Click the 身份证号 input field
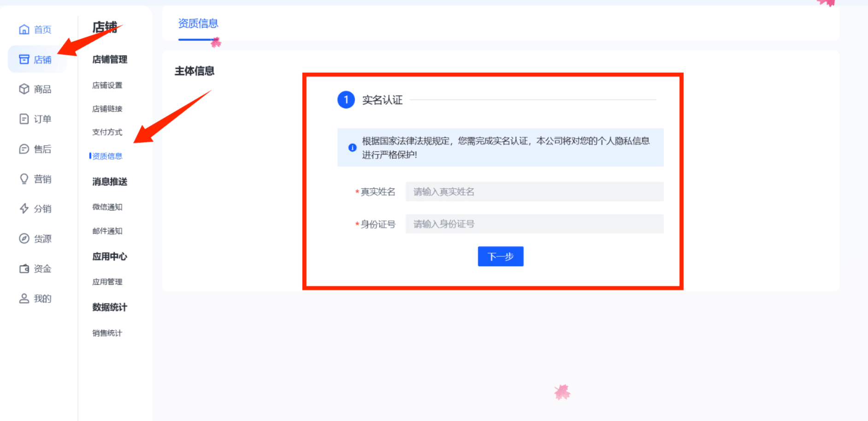The image size is (868, 421). click(x=534, y=224)
